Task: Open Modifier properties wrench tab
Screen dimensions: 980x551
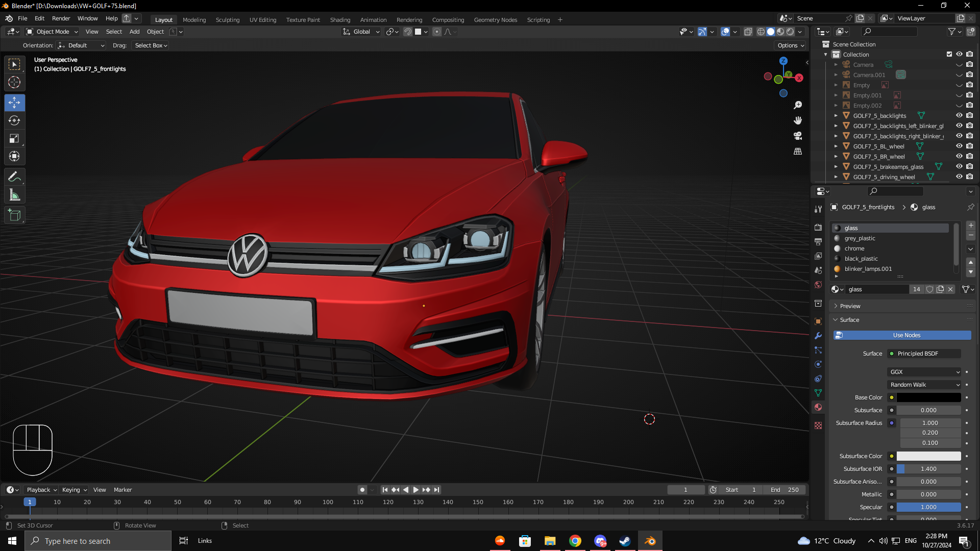Action: [818, 336]
